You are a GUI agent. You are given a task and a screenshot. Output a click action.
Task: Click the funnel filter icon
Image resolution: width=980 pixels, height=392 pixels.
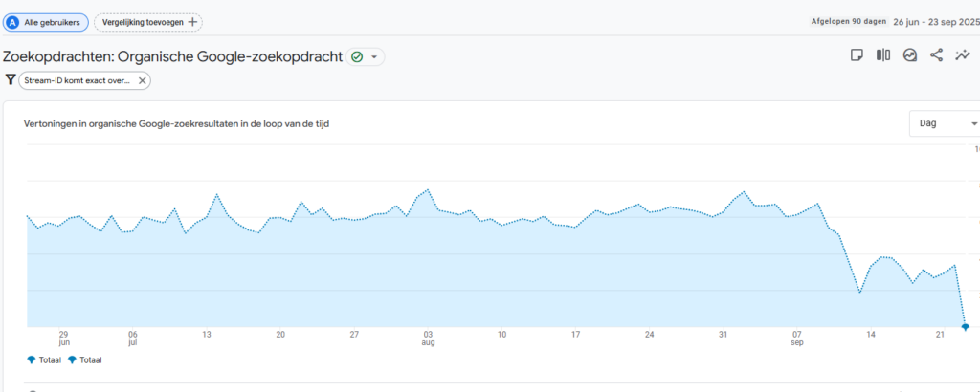(x=11, y=80)
